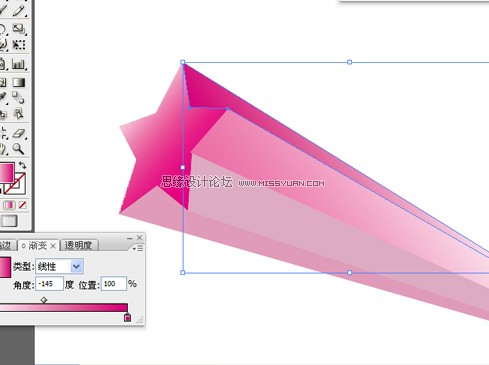Click the stroke box with red slash
Screen dimensions: 489x365
19,187
